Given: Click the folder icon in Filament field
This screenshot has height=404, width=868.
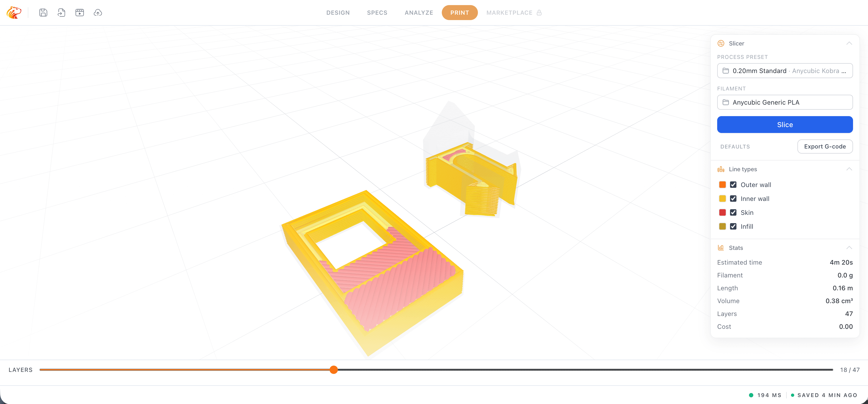Looking at the screenshot, I should [726, 102].
